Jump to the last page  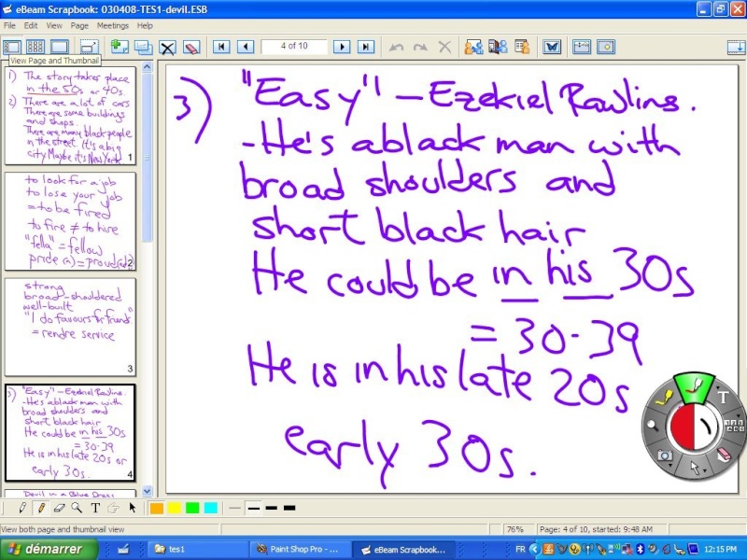point(365,47)
